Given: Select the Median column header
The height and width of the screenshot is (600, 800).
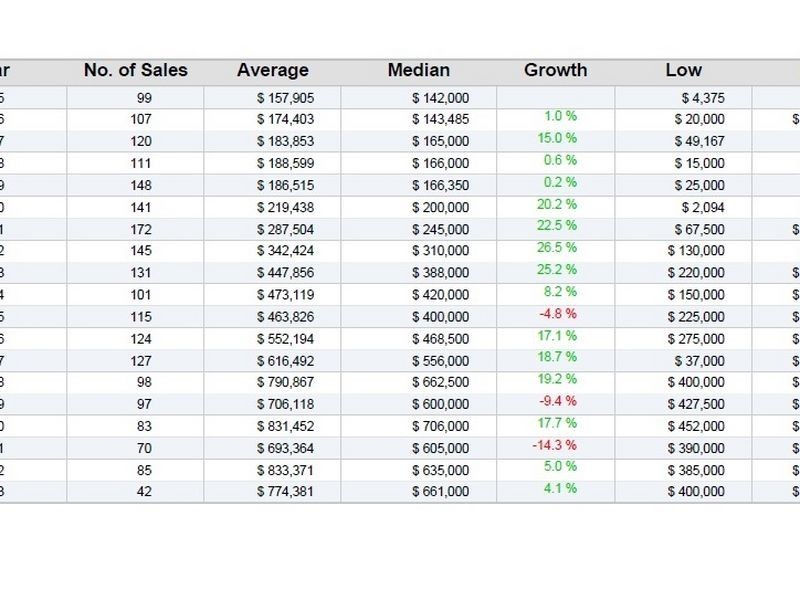Looking at the screenshot, I should tap(418, 71).
